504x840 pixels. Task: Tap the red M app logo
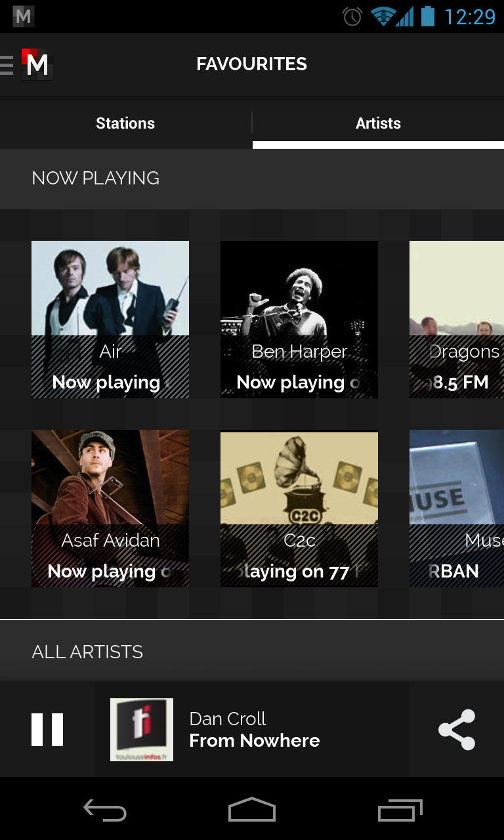pyautogui.click(x=37, y=65)
